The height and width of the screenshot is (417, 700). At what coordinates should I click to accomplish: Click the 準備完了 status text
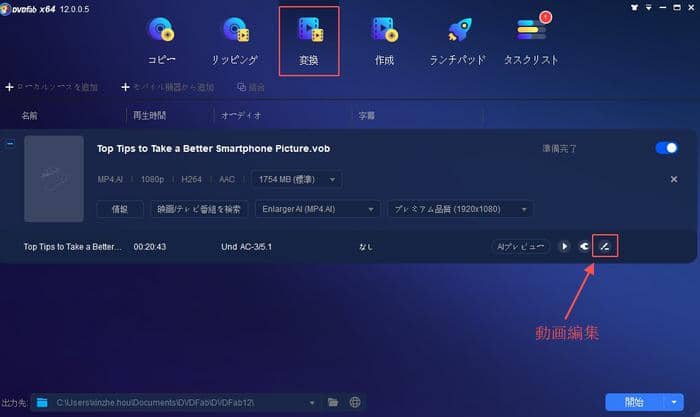tap(559, 149)
